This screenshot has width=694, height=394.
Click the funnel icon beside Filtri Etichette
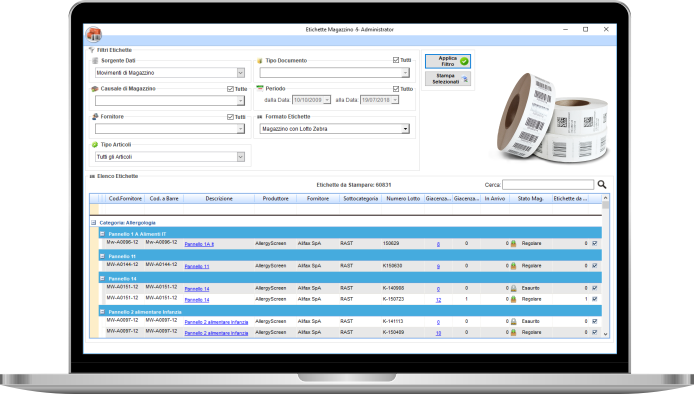coord(92,50)
